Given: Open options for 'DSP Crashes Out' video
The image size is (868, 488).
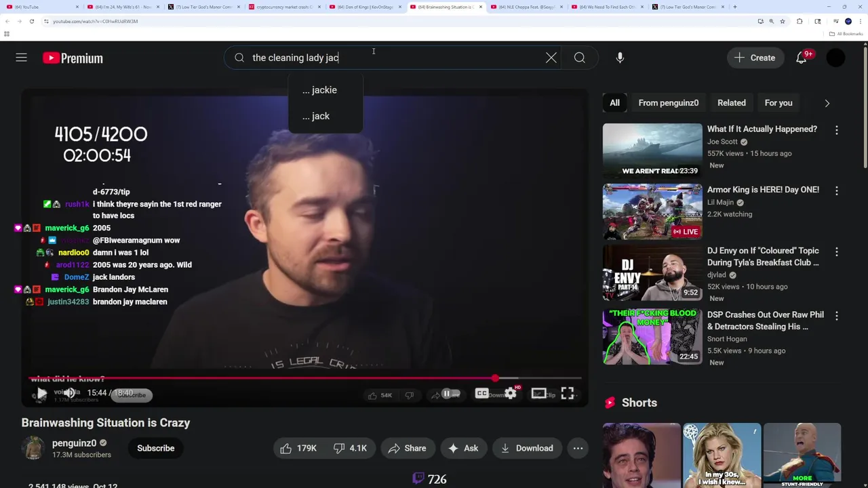Looking at the screenshot, I should tap(836, 316).
